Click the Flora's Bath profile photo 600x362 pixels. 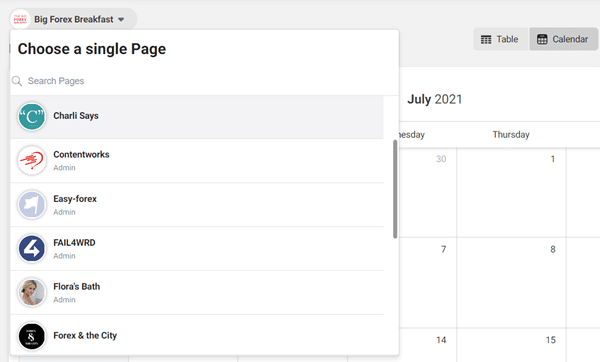[x=32, y=292]
